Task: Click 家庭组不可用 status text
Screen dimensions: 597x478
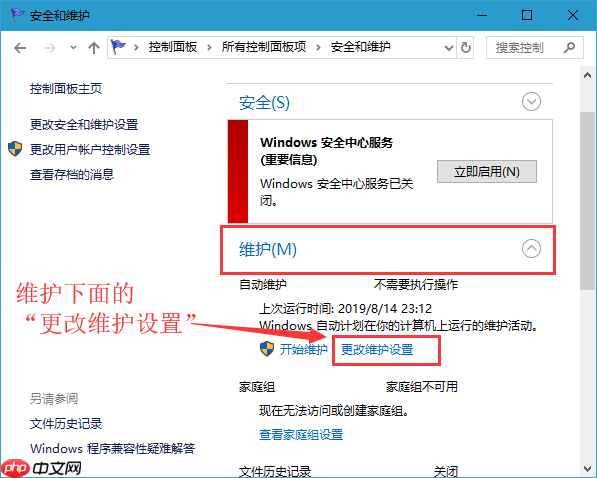Action: [422, 387]
